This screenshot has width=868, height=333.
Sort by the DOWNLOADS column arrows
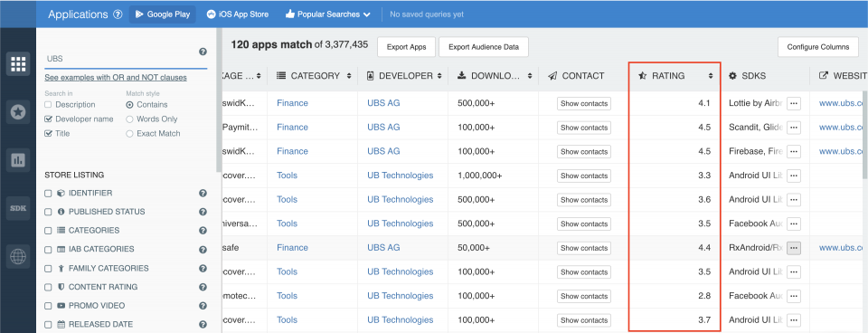tap(530, 76)
